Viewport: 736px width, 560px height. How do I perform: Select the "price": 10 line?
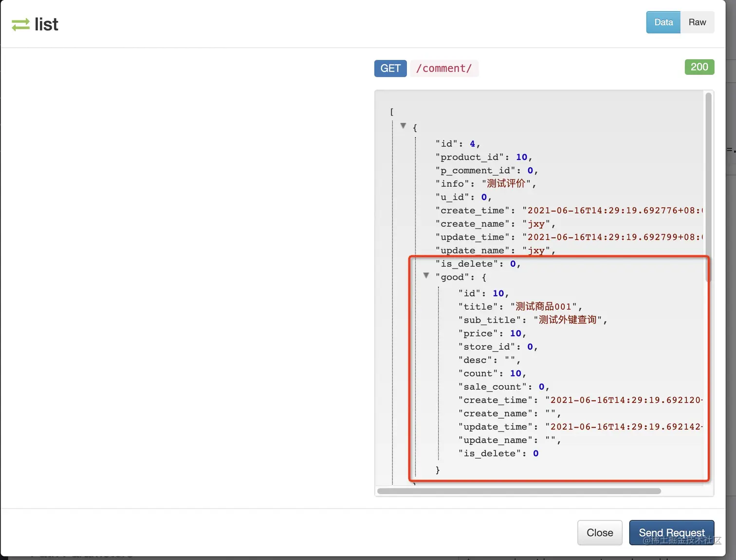click(x=492, y=334)
